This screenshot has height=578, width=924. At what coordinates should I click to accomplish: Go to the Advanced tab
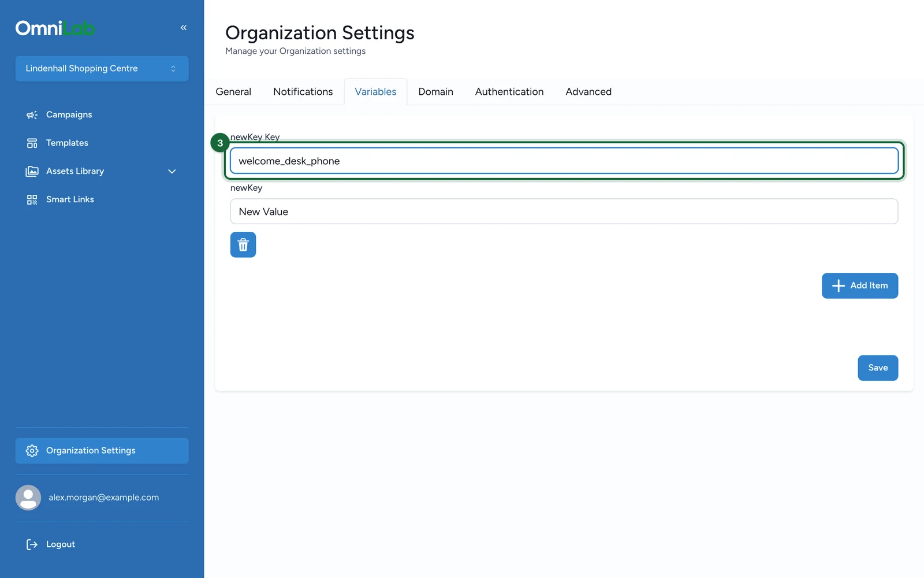click(x=588, y=92)
